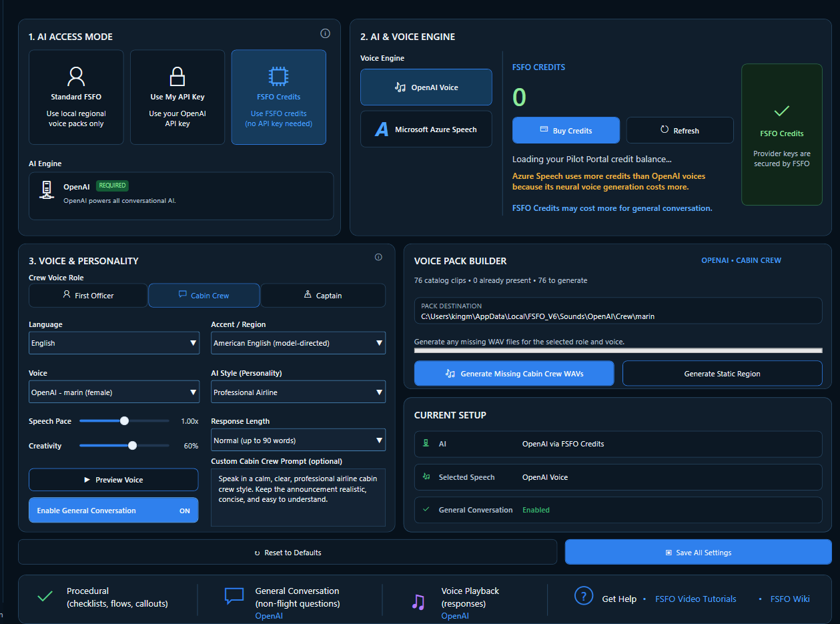Click the Microsoft Azure Speech 'A' logo

tap(382, 129)
